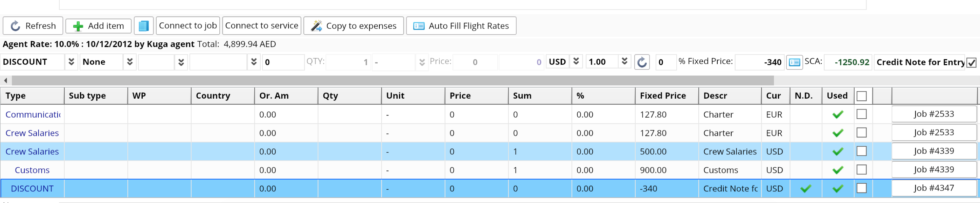Click Add item green plus button

[x=98, y=26]
